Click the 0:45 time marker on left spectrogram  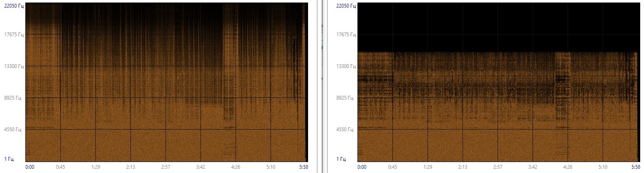61,167
